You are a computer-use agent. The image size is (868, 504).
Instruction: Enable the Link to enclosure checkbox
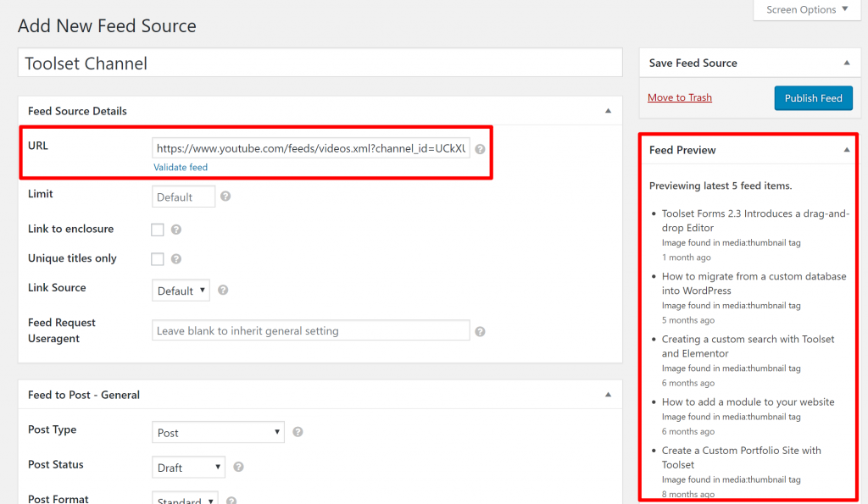(157, 230)
